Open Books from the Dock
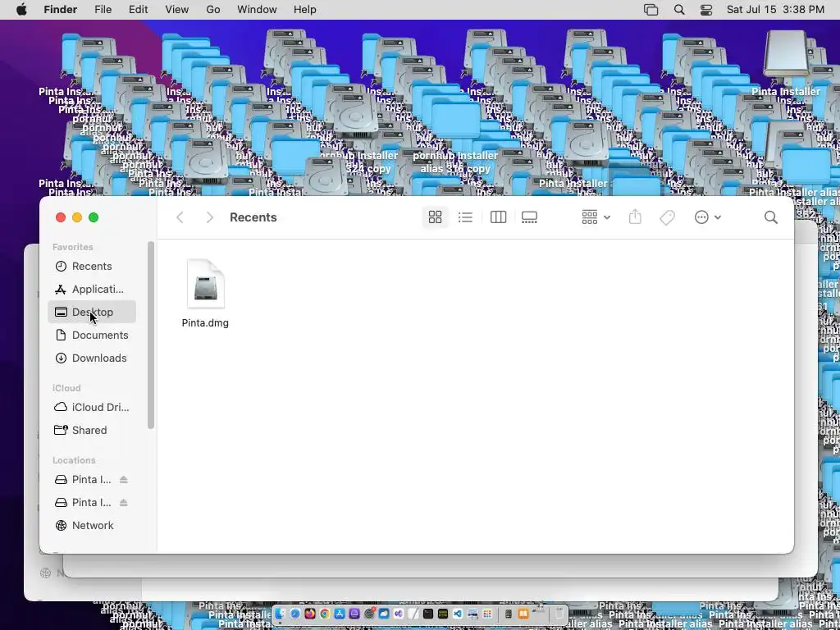Screen dimensions: 840x630 pos(523,614)
